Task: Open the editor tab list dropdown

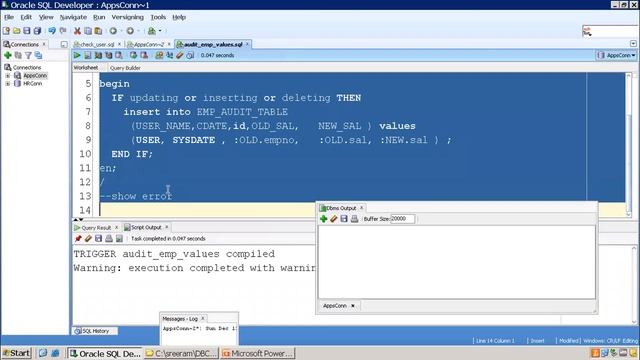Action: point(633,44)
